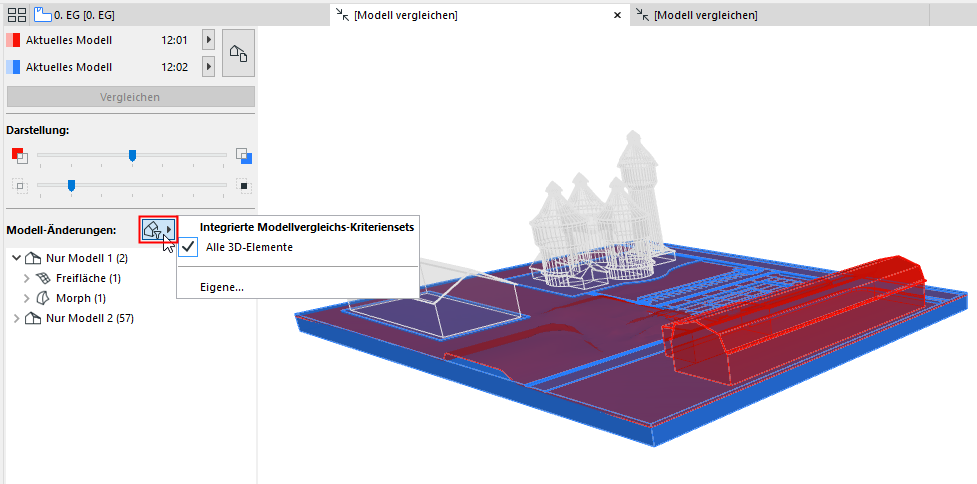Click the second Aktuelles Modell label
977x484 pixels.
tap(69, 67)
